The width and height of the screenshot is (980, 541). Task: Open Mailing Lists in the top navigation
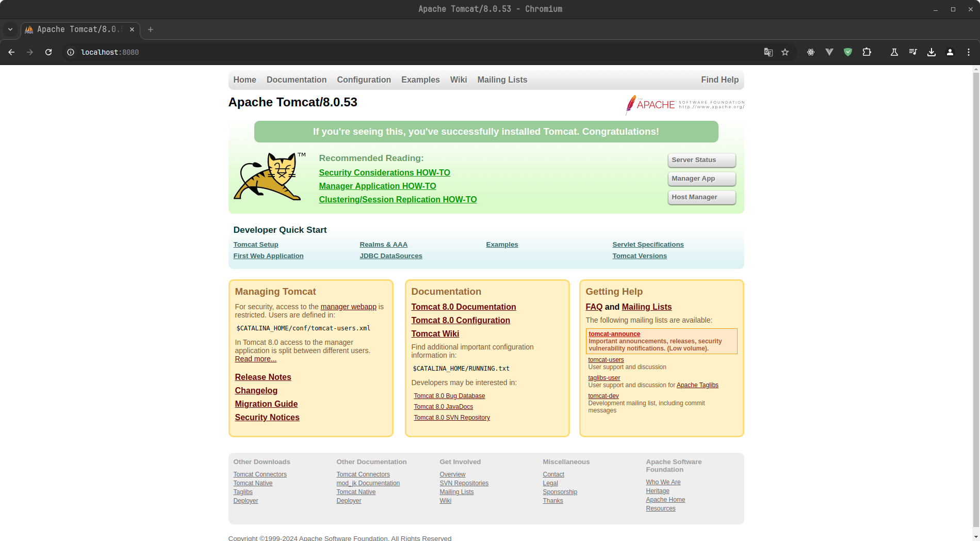[502, 80]
